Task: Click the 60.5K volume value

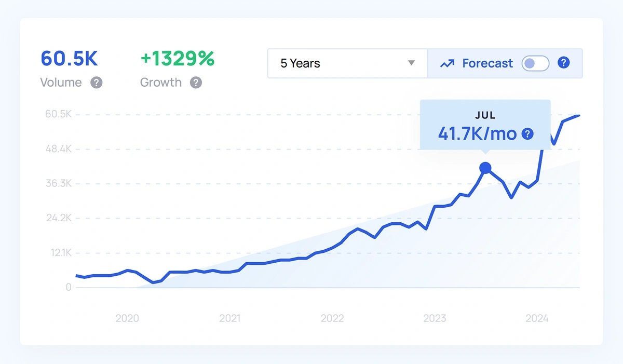Action: (69, 59)
